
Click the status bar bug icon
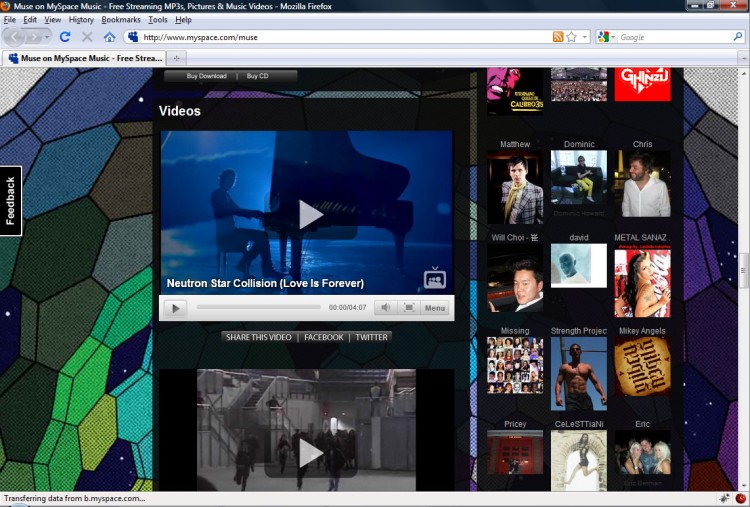tap(725, 498)
